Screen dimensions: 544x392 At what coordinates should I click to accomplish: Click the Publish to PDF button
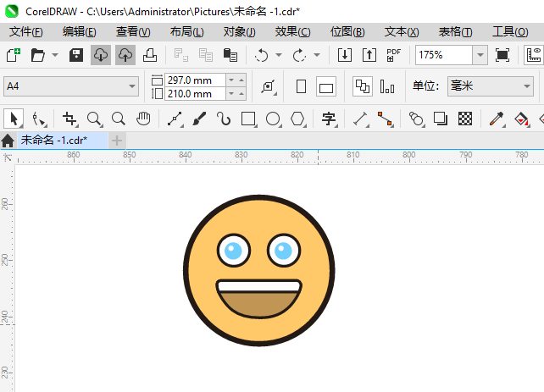point(393,55)
